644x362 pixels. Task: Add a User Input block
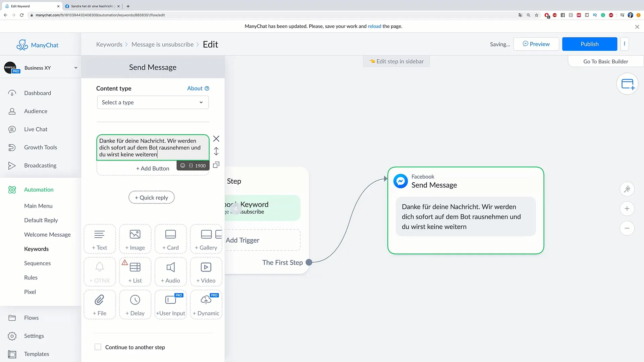(x=170, y=305)
